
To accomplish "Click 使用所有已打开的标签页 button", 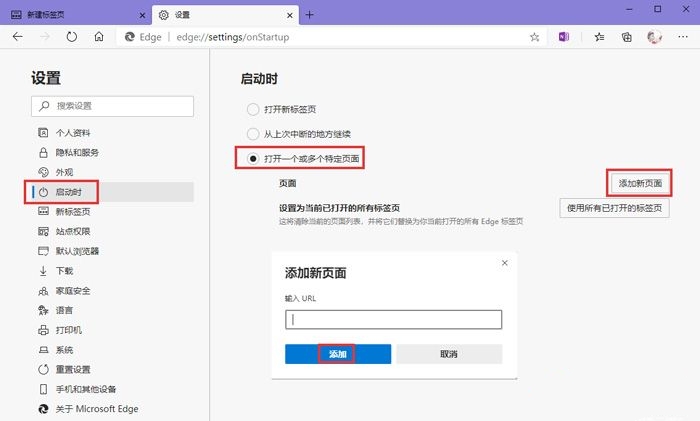I will [614, 208].
